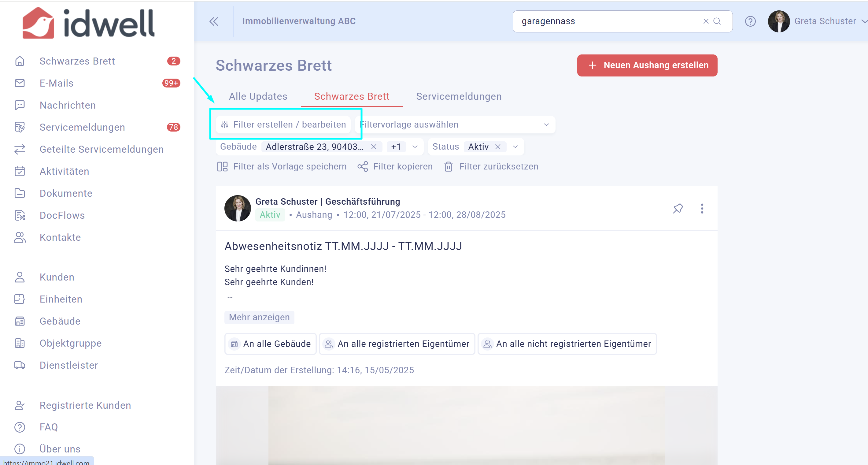This screenshot has width=868, height=465.
Task: Clear the search field text
Action: point(706,21)
